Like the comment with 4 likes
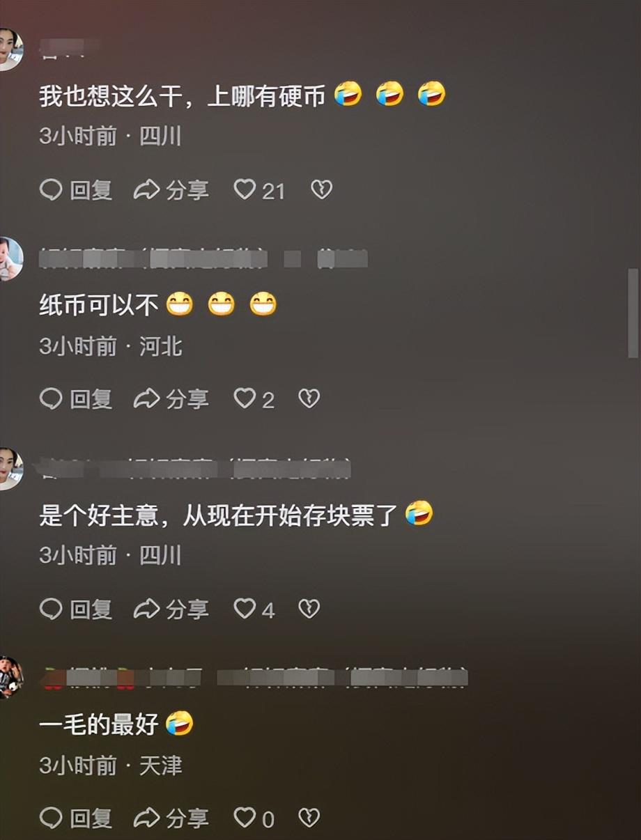Viewport: 641px width, 840px height. 254,609
